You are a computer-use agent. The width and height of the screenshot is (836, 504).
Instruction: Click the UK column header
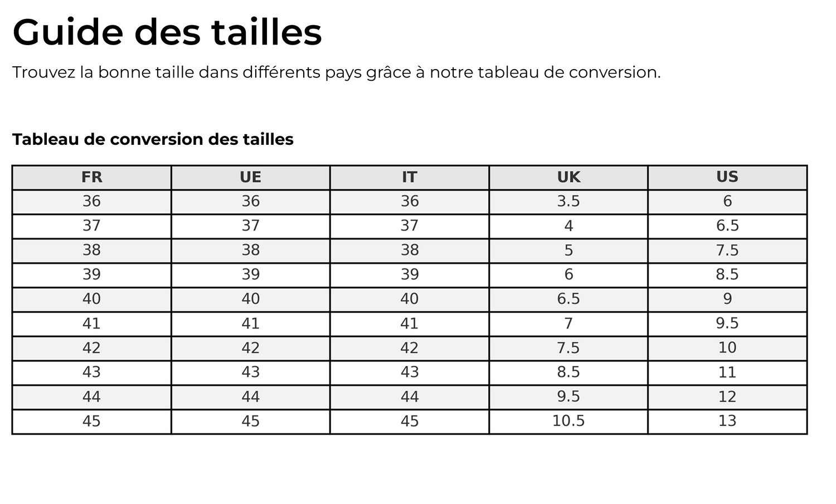coord(568,177)
